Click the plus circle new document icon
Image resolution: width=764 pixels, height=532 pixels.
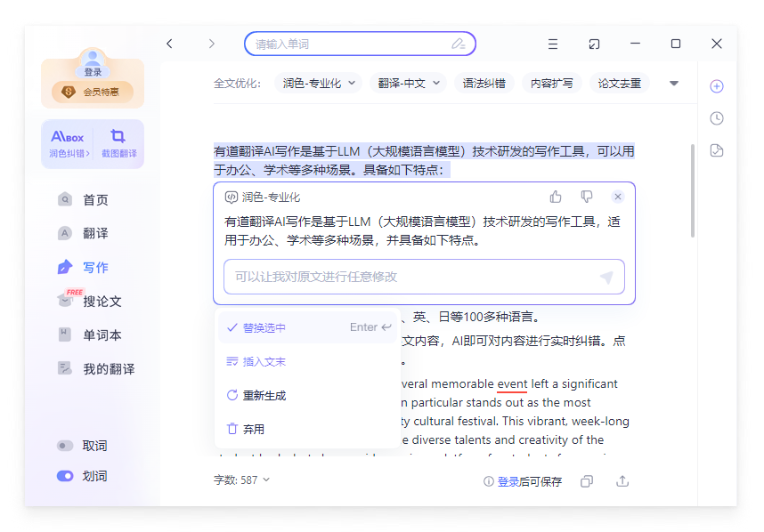(x=717, y=86)
